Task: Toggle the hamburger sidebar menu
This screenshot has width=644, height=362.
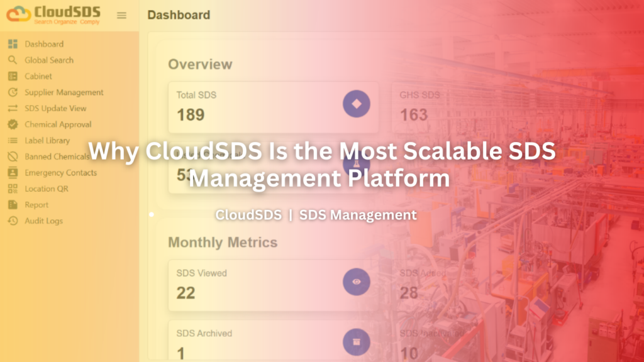Action: (121, 15)
